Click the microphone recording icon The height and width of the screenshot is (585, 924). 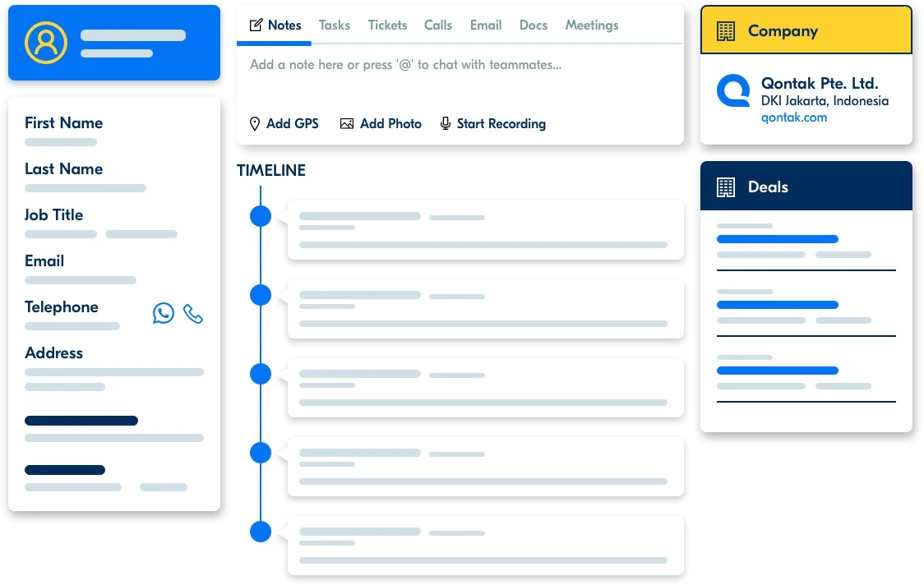pos(446,124)
